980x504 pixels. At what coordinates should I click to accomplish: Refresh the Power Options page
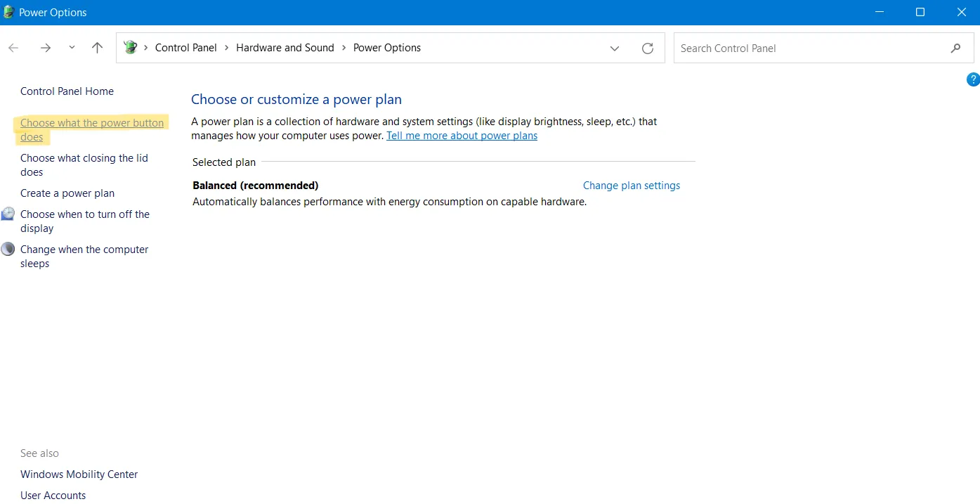647,48
